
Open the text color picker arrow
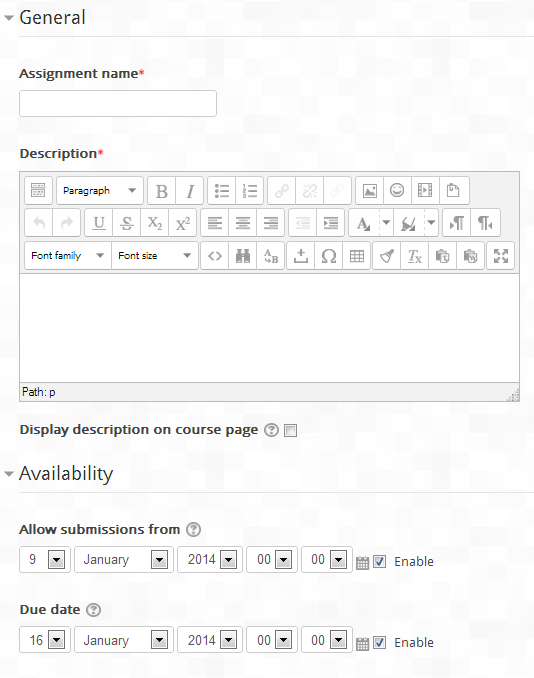[386, 223]
